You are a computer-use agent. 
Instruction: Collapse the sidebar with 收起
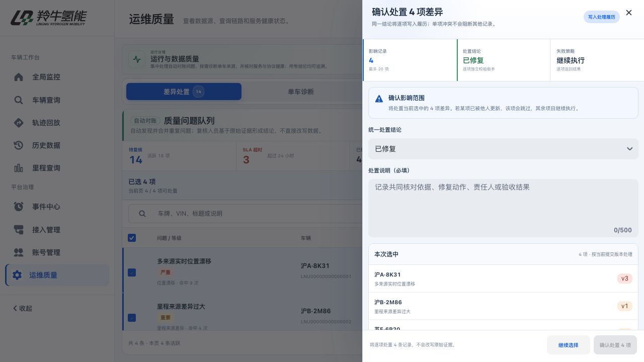[x=23, y=308]
